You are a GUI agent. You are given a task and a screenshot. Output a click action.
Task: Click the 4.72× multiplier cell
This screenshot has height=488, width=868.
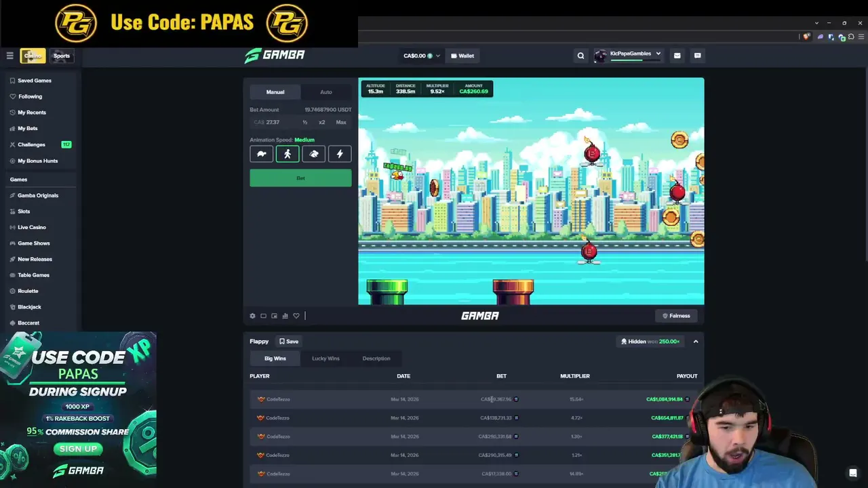tap(576, 418)
